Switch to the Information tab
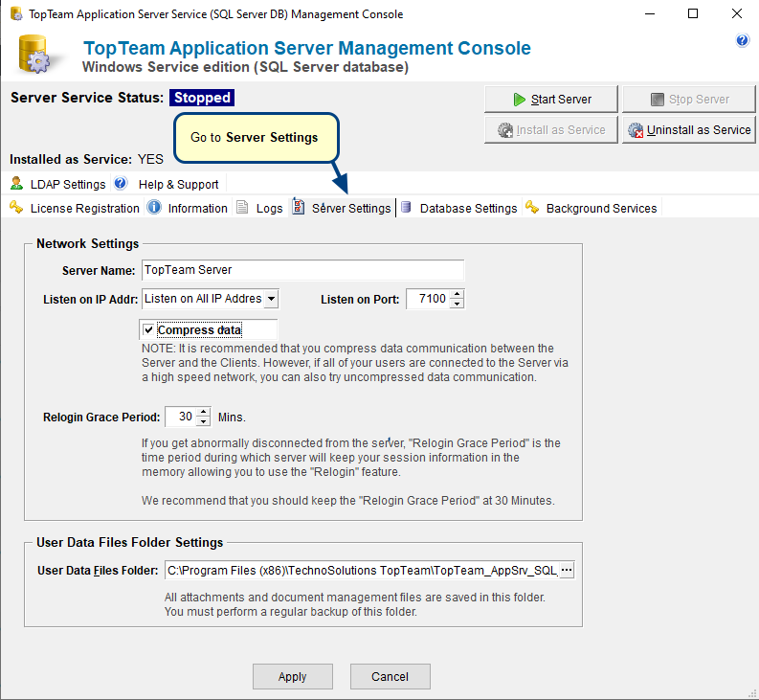The height and width of the screenshot is (700, 759). pos(188,208)
